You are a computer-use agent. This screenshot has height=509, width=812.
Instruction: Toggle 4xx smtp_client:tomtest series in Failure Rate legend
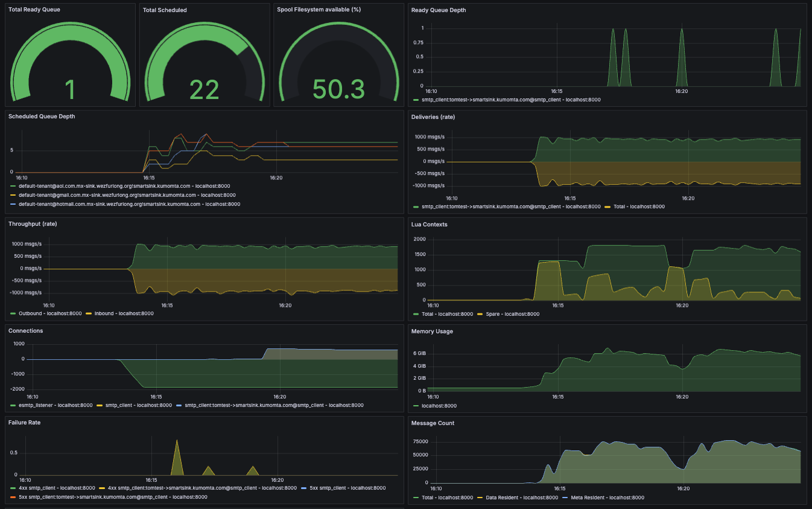(202, 488)
